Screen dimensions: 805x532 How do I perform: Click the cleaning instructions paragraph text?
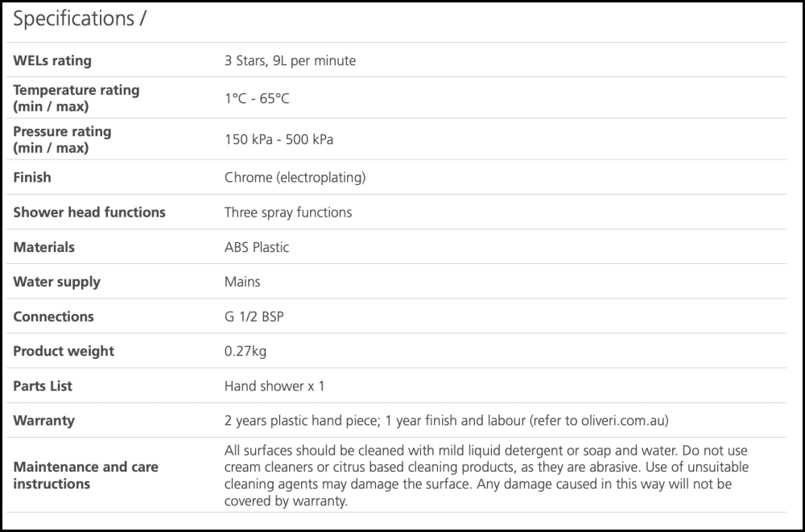point(485,475)
